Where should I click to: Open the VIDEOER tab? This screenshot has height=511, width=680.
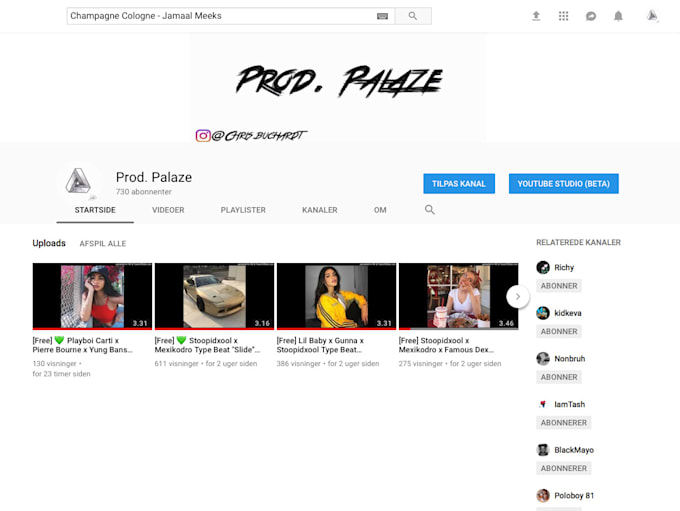(168, 210)
